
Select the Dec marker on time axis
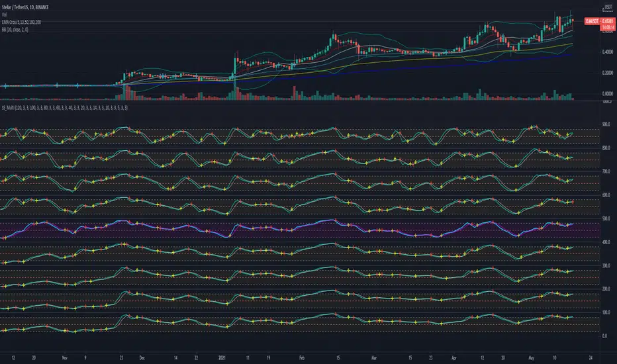(142, 357)
